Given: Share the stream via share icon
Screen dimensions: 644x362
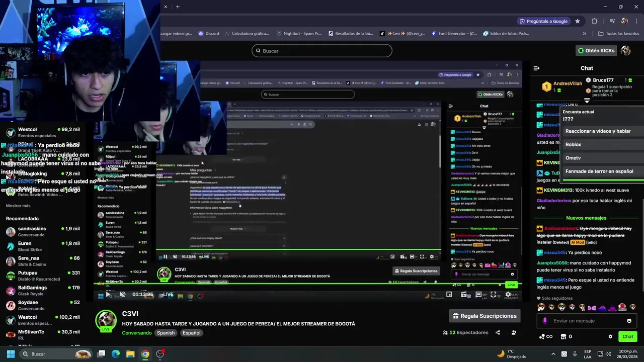Looking at the screenshot, I should [498, 332].
